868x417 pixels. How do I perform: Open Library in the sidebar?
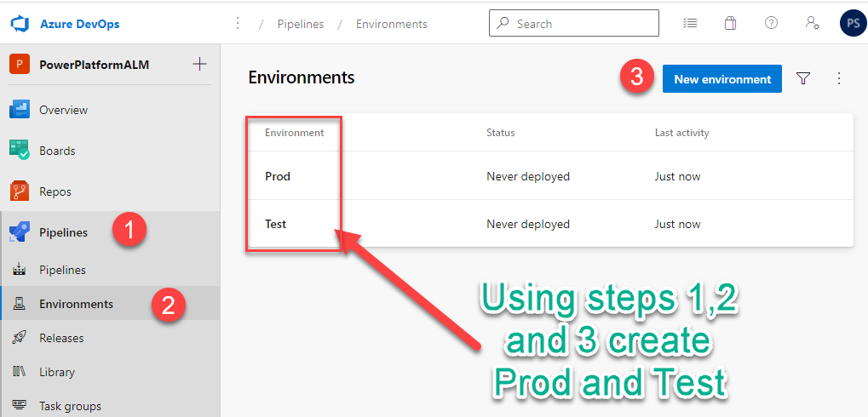57,372
